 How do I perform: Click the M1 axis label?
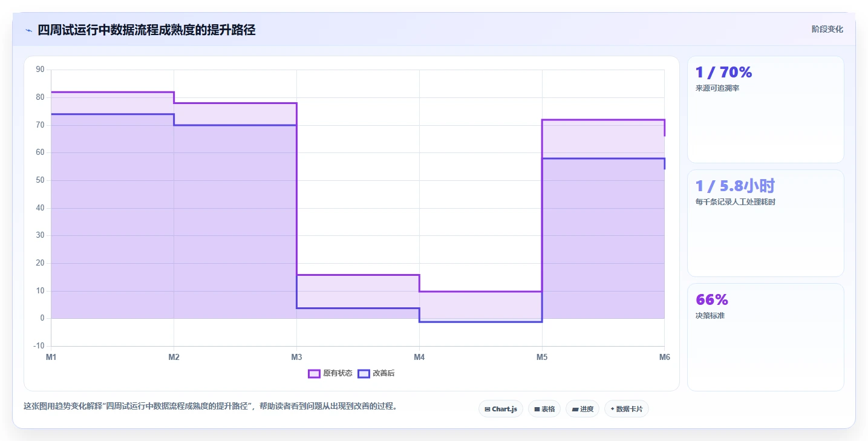click(51, 358)
